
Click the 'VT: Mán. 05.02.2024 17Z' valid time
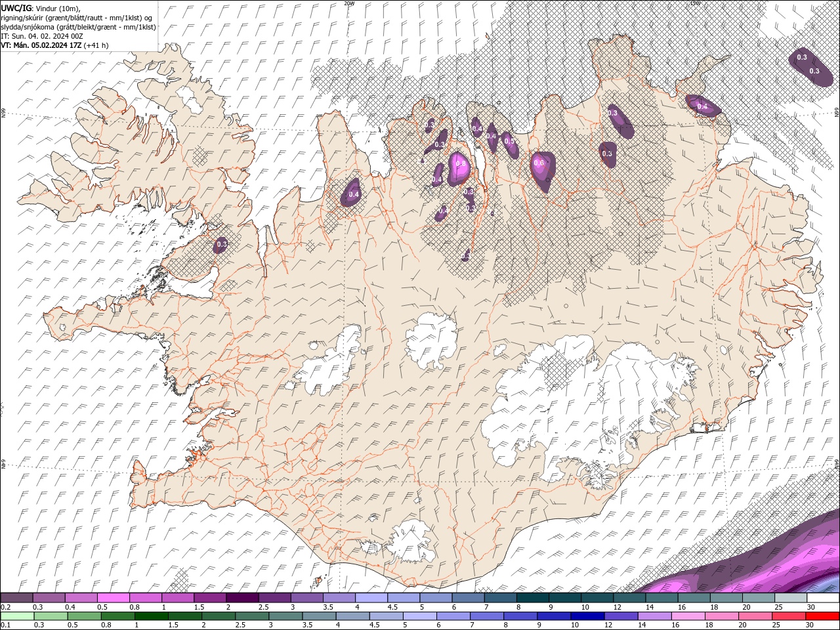[41, 45]
